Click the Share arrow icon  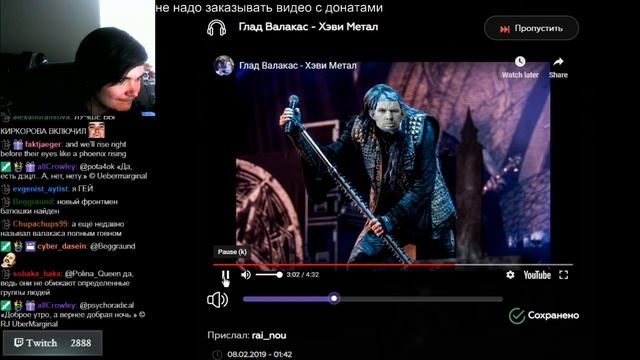(558, 62)
